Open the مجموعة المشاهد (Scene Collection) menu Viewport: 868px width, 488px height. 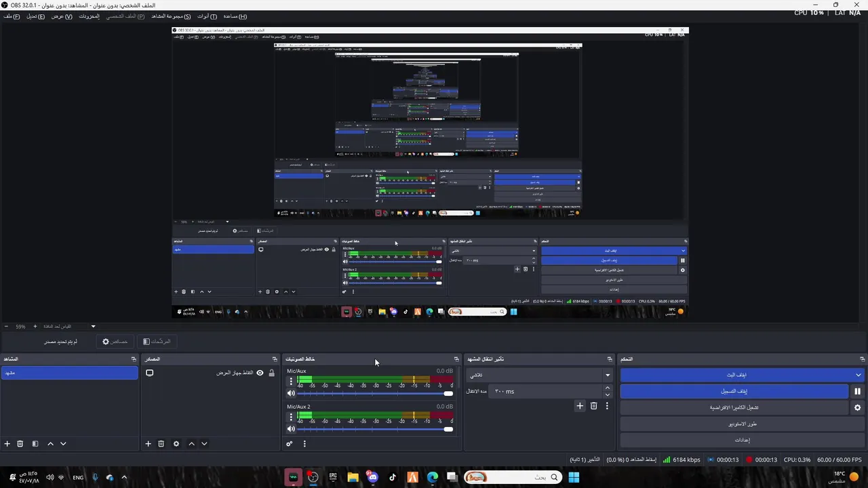coord(171,16)
